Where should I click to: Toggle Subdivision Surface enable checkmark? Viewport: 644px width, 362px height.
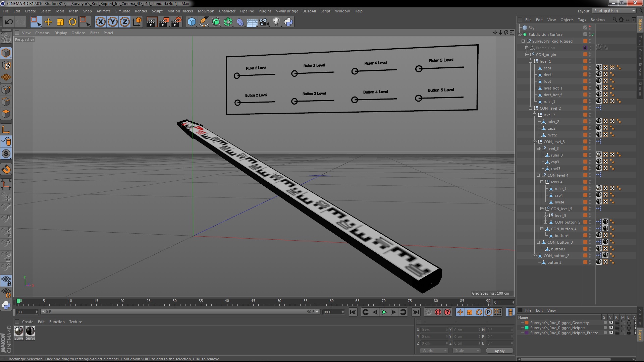pyautogui.click(x=593, y=35)
